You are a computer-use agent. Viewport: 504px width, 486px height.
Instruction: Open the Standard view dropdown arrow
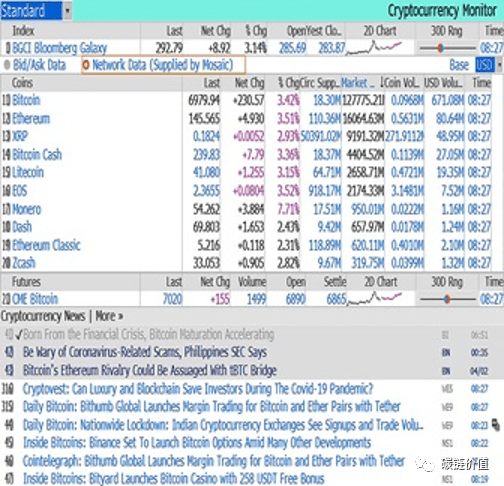click(67, 11)
